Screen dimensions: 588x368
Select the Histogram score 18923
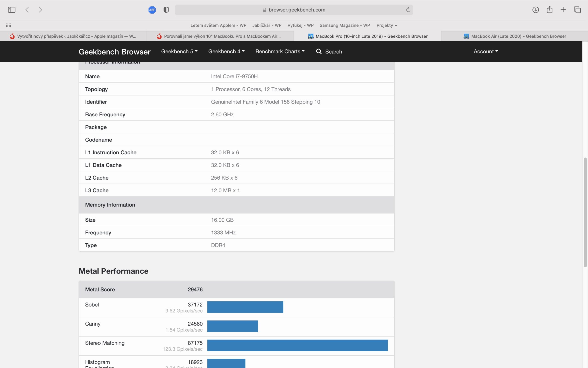195,362
